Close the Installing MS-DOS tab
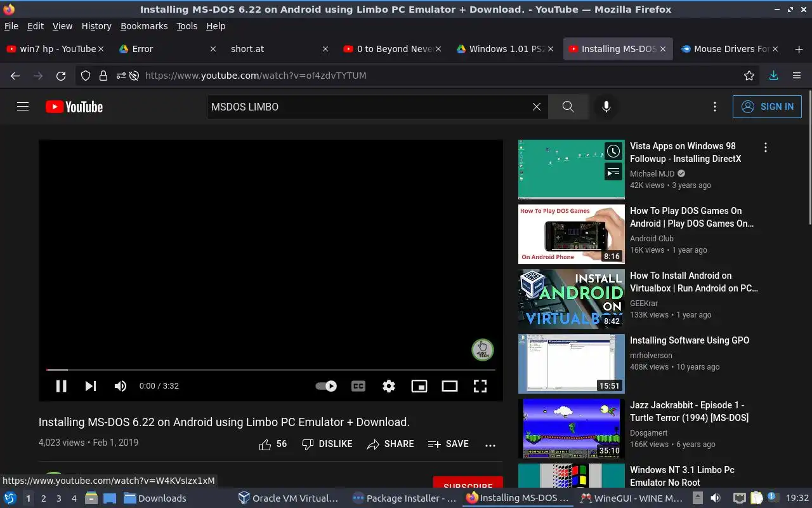Viewport: 812px width, 508px height. [x=663, y=49]
